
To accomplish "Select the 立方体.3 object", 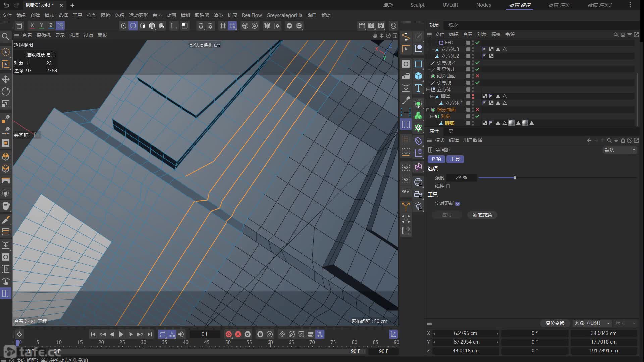I will tap(450, 49).
